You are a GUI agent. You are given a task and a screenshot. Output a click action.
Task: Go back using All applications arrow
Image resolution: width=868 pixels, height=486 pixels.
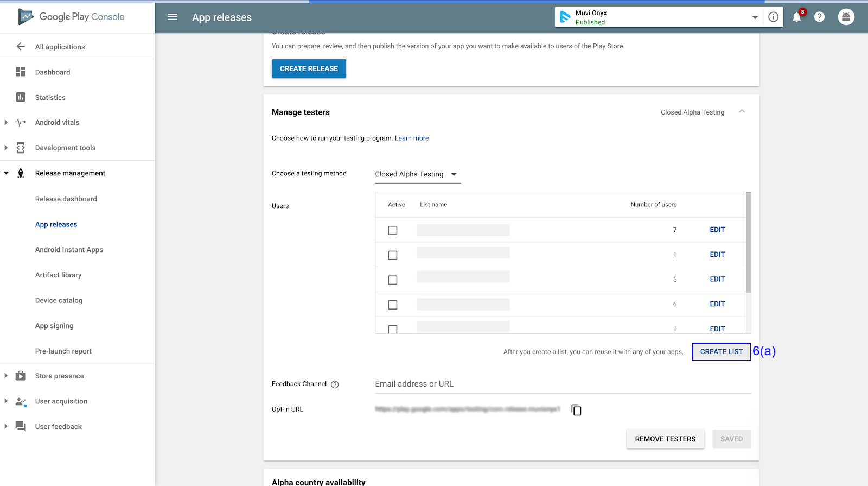tap(21, 47)
